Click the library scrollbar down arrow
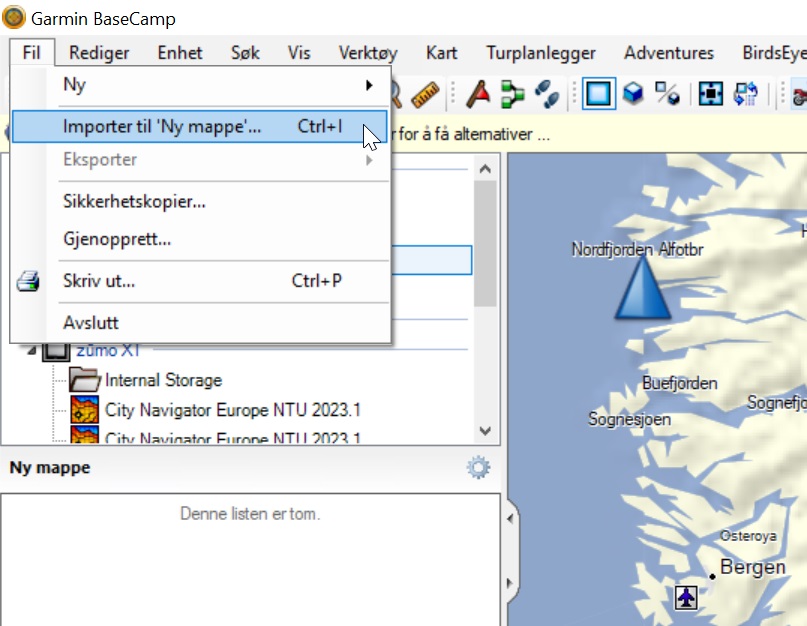Screen dimensions: 807x626 click(x=485, y=431)
